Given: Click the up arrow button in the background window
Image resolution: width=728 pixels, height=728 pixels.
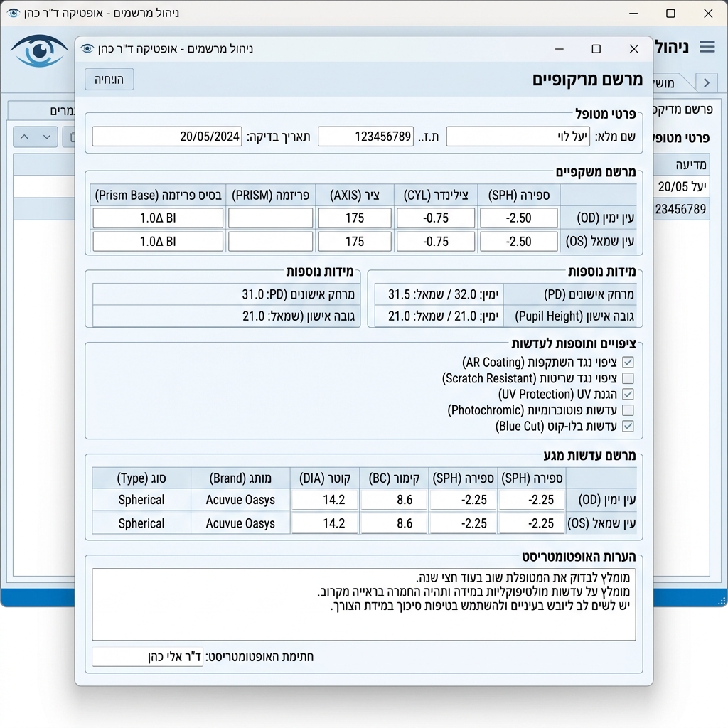Looking at the screenshot, I should (25, 137).
